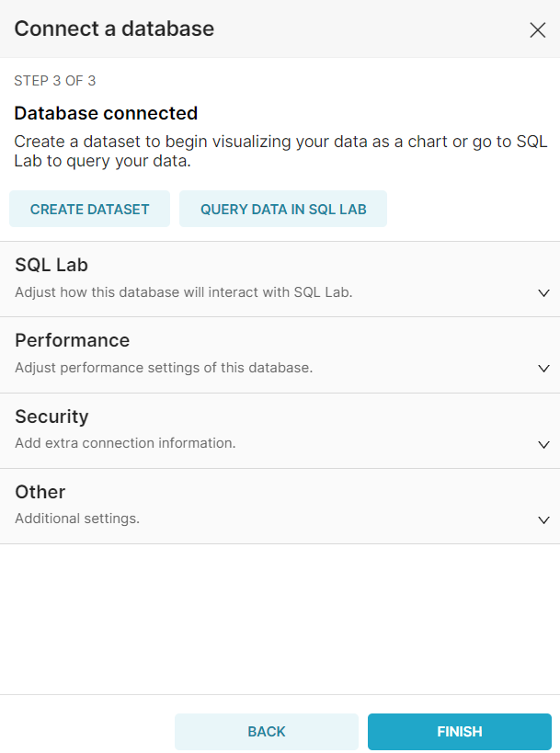Select the Other section heading
Screen dimensions: 560x753
coord(40,492)
